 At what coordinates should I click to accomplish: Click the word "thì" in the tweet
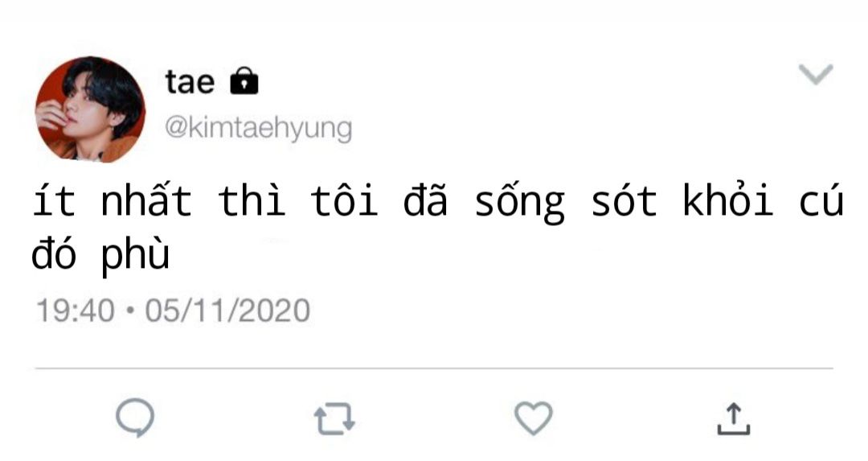(252, 199)
